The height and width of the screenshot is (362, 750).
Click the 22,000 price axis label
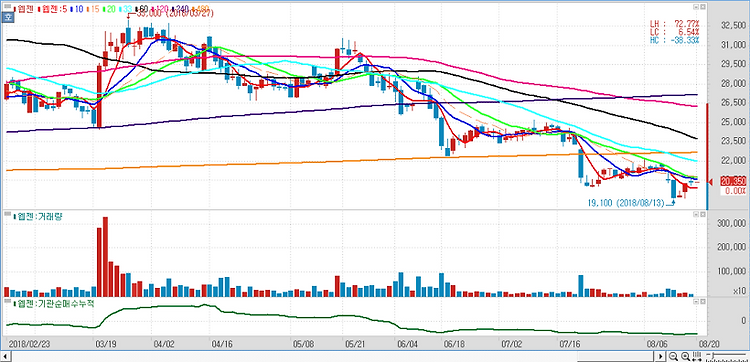click(x=733, y=160)
